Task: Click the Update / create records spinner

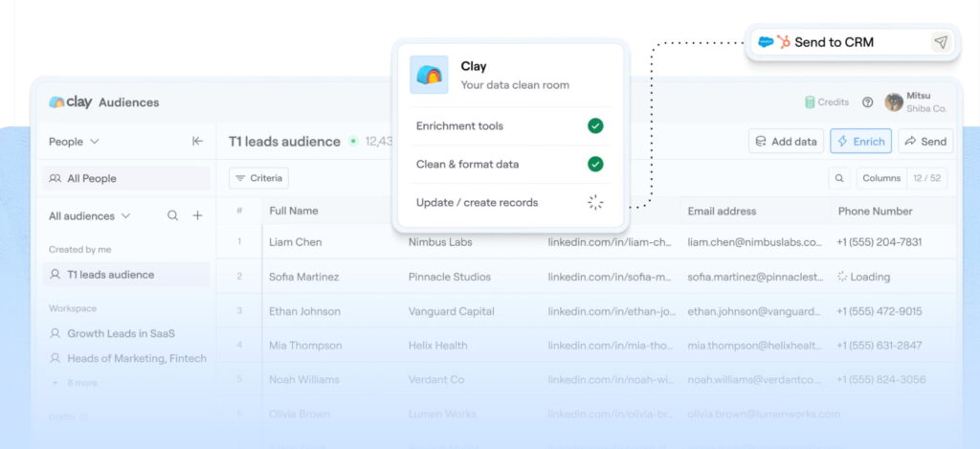Action: point(595,202)
